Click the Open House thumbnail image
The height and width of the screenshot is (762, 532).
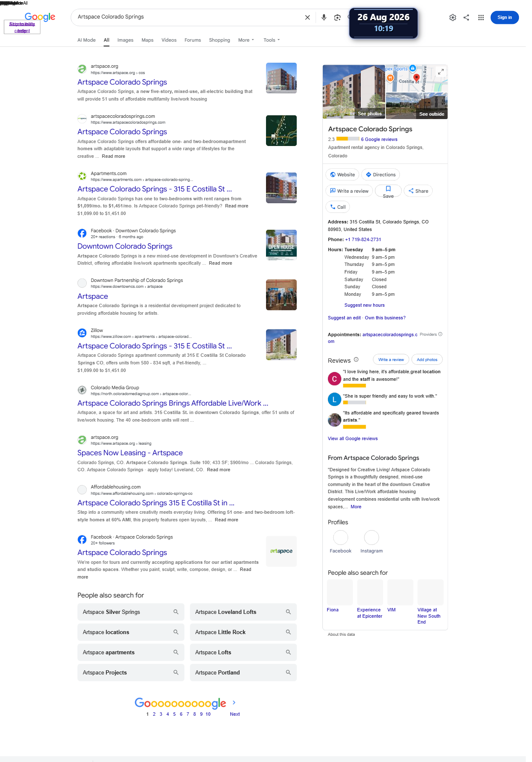coord(281,245)
